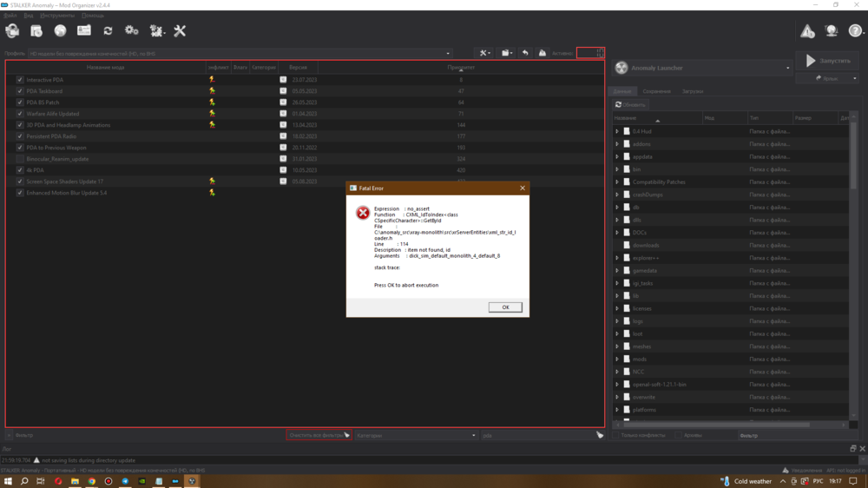Viewport: 868px width, 488px height.
Task: Open the Файл menu
Action: [x=10, y=16]
